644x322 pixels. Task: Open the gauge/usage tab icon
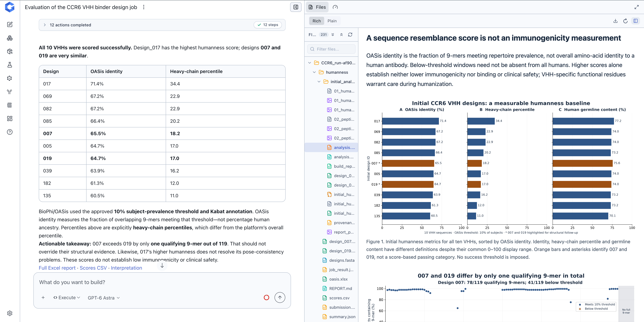coord(335,7)
